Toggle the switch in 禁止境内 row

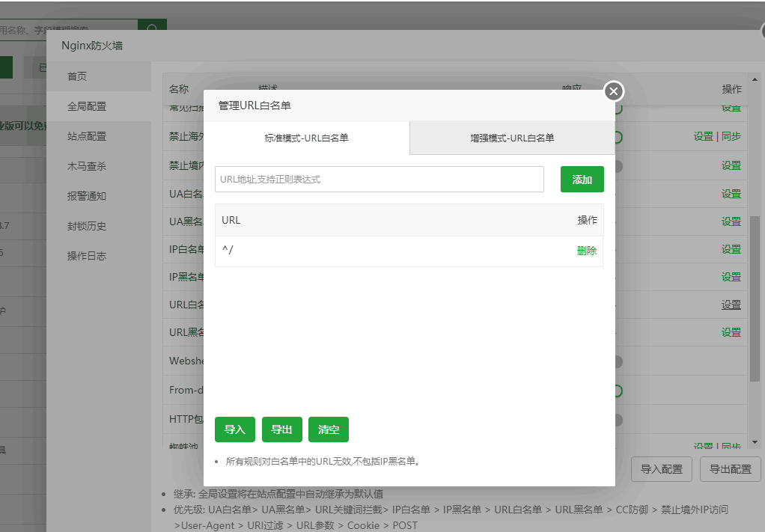click(618, 166)
